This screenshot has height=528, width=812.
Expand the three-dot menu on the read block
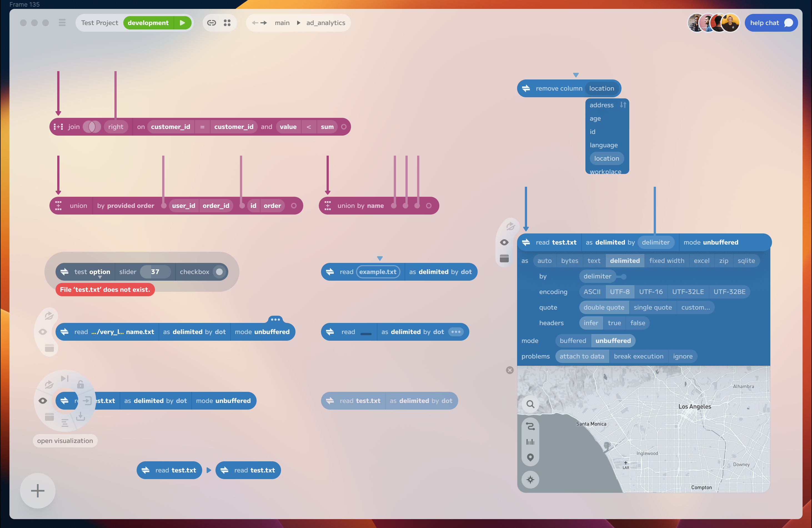tap(276, 320)
